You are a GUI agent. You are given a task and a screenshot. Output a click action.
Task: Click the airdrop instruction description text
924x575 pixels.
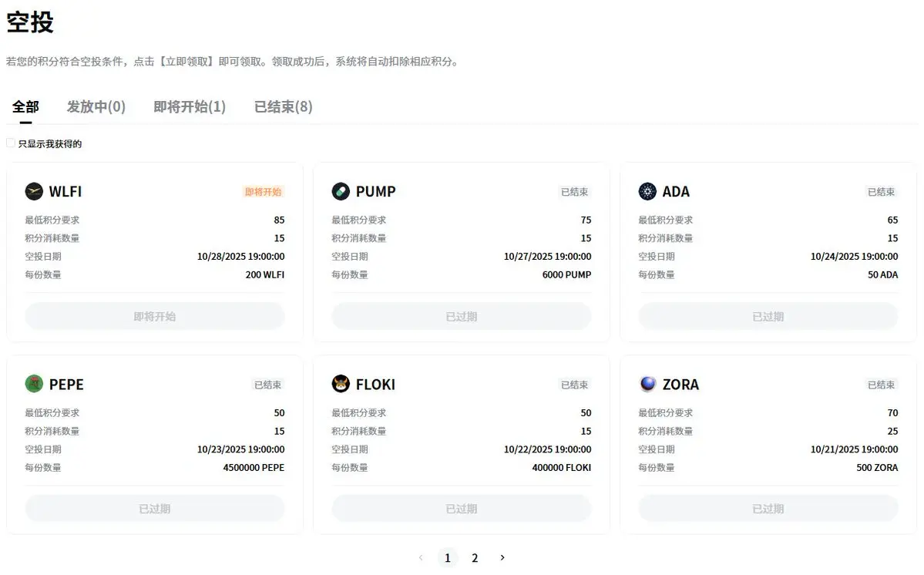pyautogui.click(x=234, y=61)
